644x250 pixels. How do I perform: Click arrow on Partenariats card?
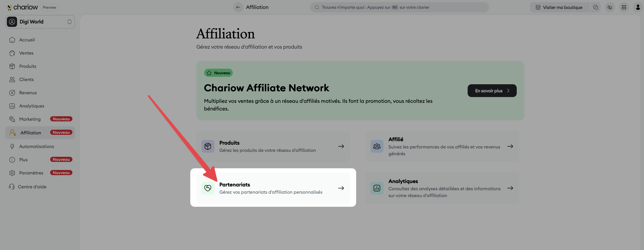341,188
